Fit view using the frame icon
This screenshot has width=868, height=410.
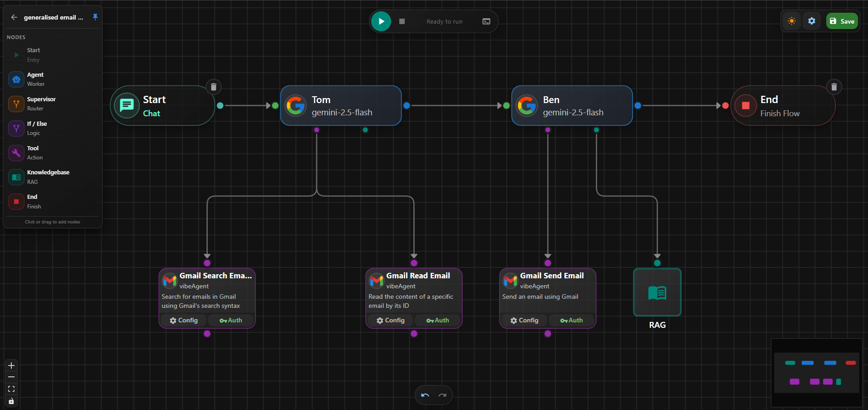click(x=11, y=389)
